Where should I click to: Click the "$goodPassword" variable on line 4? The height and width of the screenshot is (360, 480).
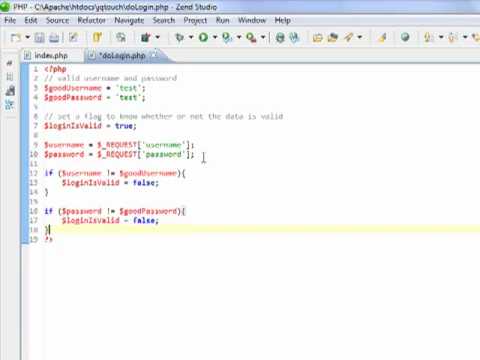pyautogui.click(x=73, y=97)
